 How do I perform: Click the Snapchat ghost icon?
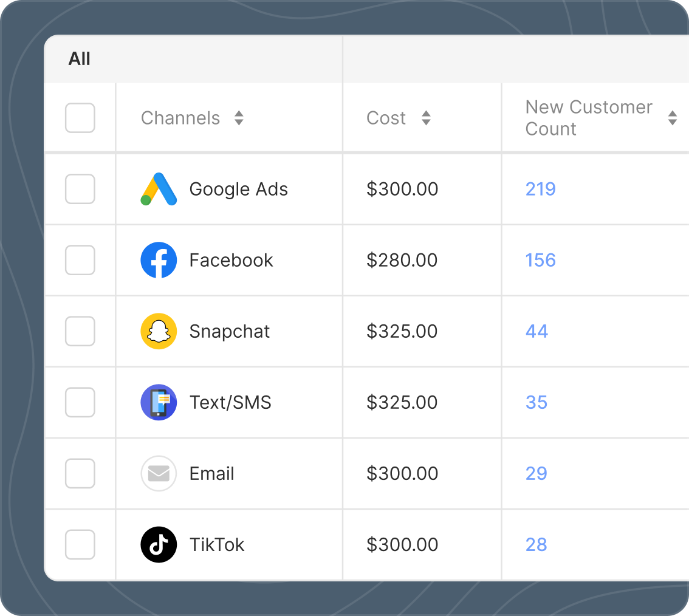coord(159,331)
